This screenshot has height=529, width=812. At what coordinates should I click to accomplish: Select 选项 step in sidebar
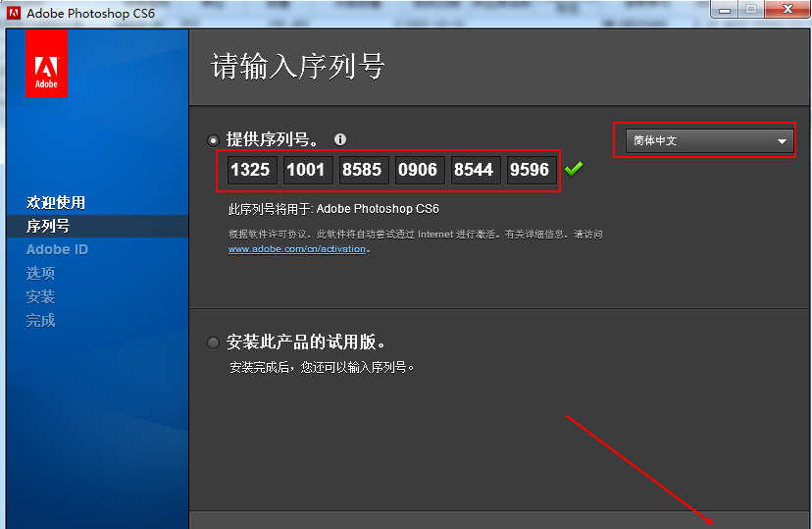pyautogui.click(x=40, y=273)
